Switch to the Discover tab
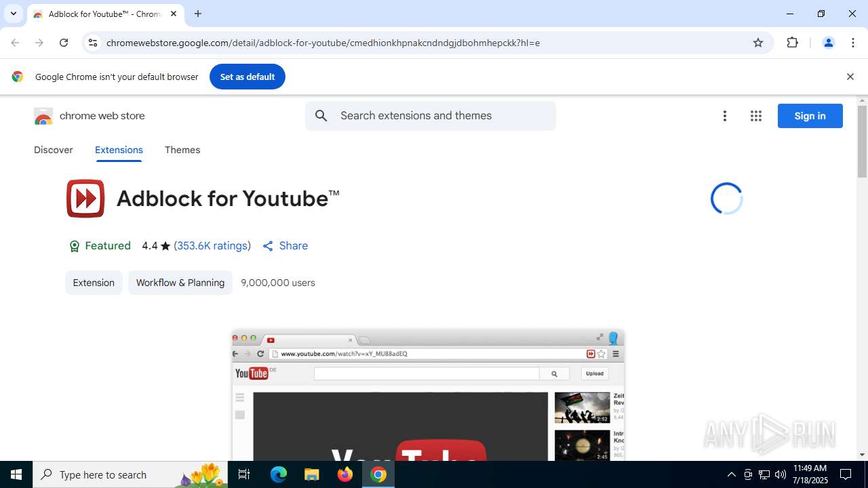Image resolution: width=868 pixels, height=488 pixels. click(x=54, y=150)
